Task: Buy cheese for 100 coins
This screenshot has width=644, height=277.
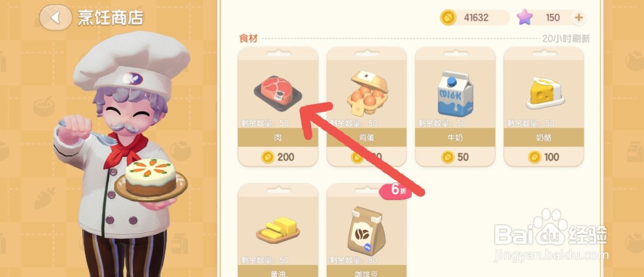Action: [544, 157]
